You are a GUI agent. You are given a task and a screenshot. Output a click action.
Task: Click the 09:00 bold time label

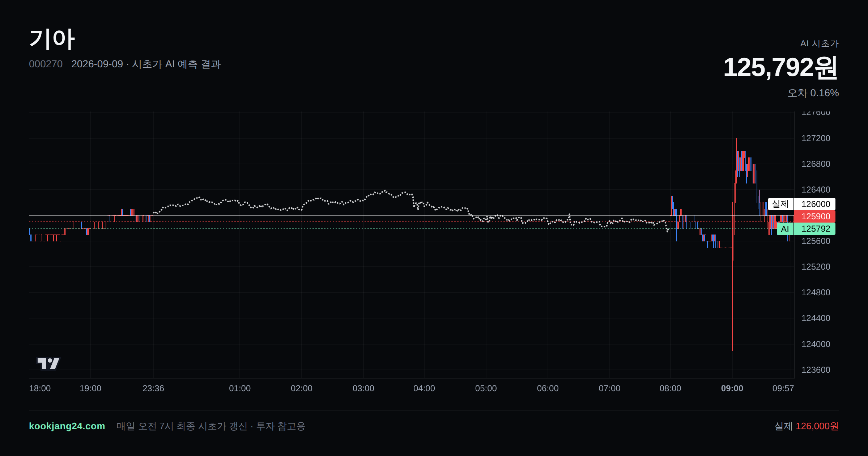[732, 388]
